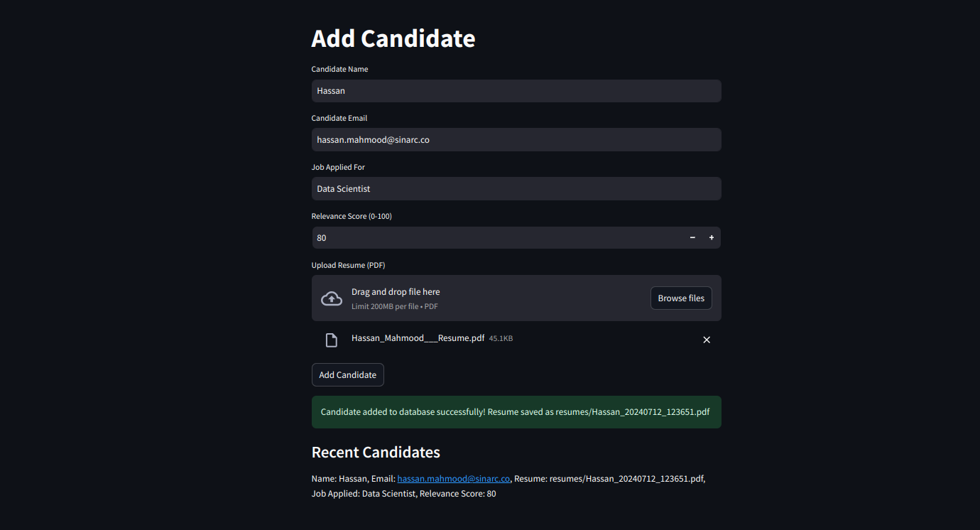Click the Recent Candidates heading
The image size is (980, 530).
click(x=376, y=453)
